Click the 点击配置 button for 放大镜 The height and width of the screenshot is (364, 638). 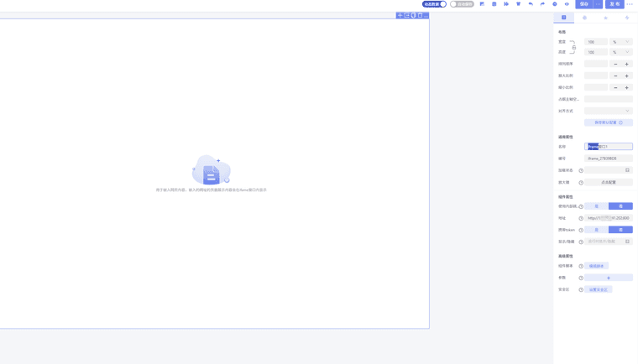(609, 182)
